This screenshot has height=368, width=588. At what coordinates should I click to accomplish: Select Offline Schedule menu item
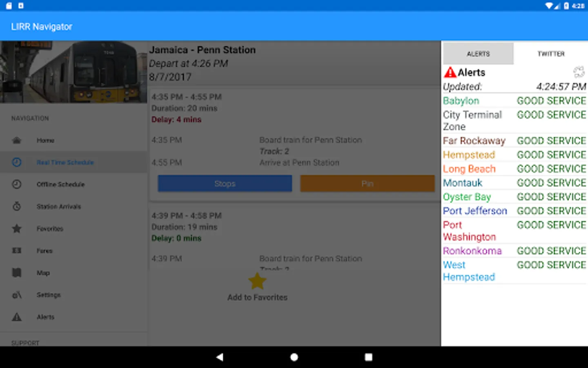point(73,184)
